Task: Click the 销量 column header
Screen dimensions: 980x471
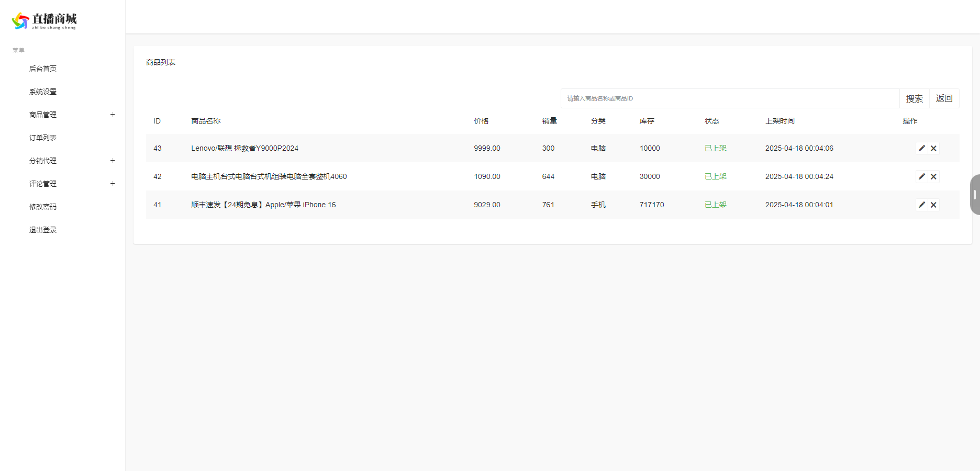Action: coord(550,121)
